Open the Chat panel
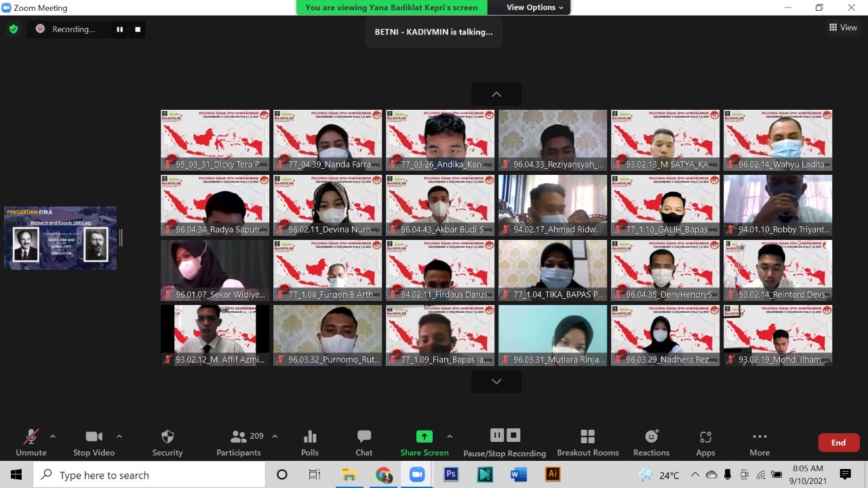 click(x=364, y=443)
